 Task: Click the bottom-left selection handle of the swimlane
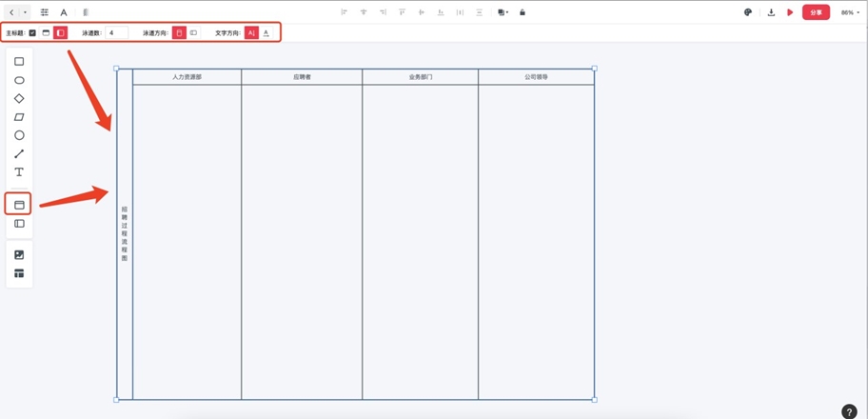(116, 400)
